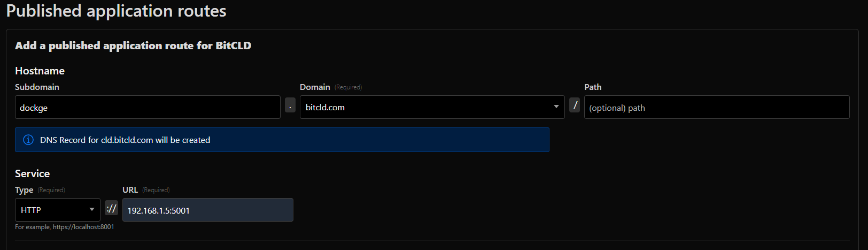
Task: Expand the Domain dropdown arrow
Action: click(x=556, y=107)
